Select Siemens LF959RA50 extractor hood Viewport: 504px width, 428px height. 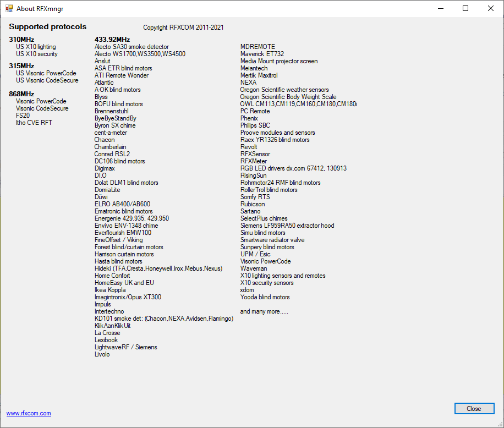(287, 226)
